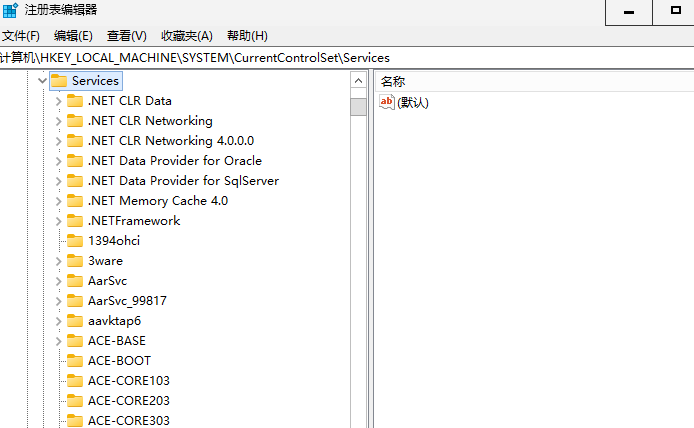Screen dimensions: 694x428
Task: Expand the .NET Memory Cache 4.0 key
Action: click(58, 201)
